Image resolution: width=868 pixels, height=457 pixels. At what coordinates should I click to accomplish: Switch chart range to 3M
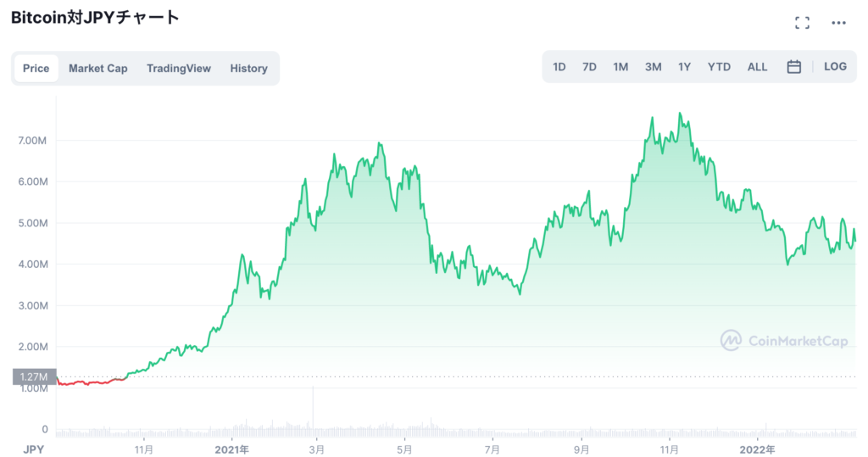point(653,67)
